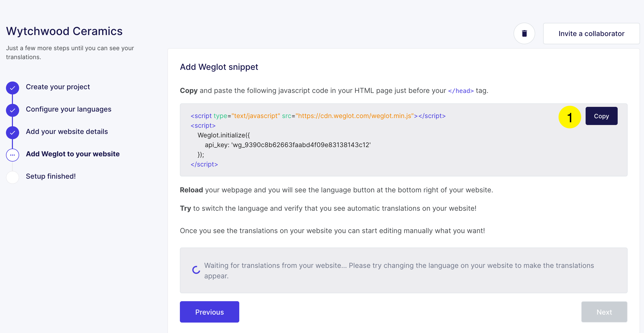Click the yellow number 1 marker
The image size is (644, 333).
[x=569, y=117]
